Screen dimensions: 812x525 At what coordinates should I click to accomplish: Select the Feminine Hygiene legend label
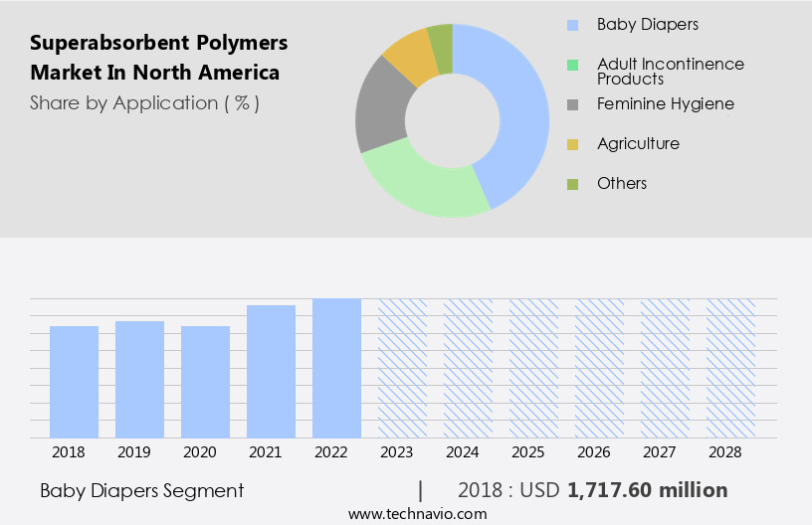click(665, 103)
